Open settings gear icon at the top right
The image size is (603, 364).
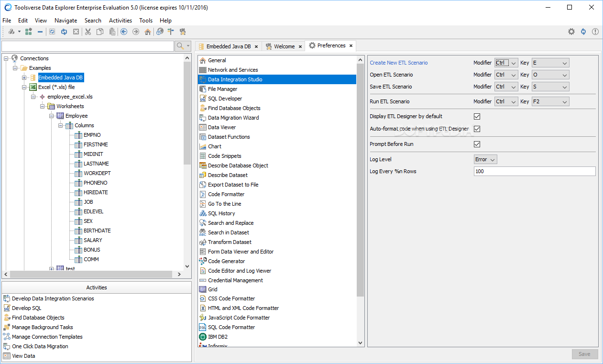coord(571,32)
